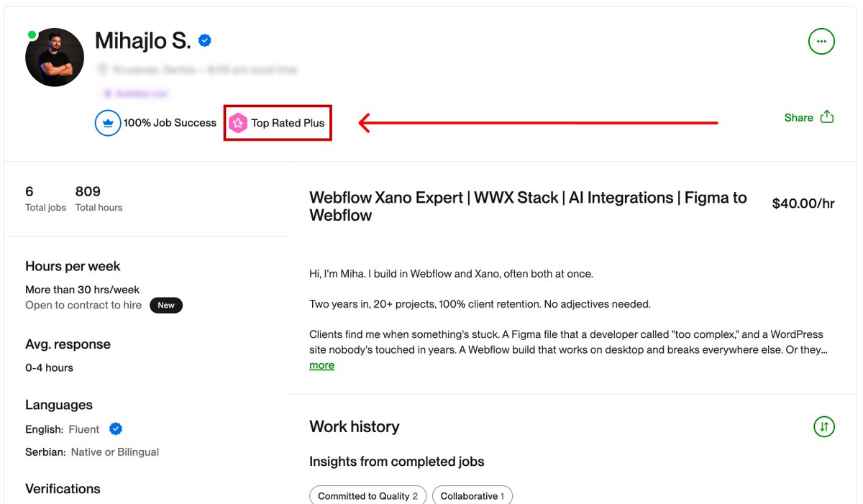
Task: Click the Top Rated Plus label
Action: [288, 123]
